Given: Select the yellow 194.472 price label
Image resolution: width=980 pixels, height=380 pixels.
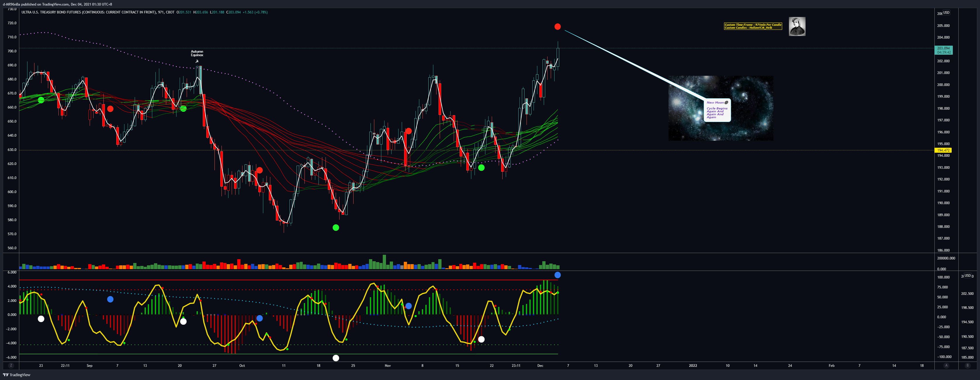Looking at the screenshot, I should tap(943, 150).
